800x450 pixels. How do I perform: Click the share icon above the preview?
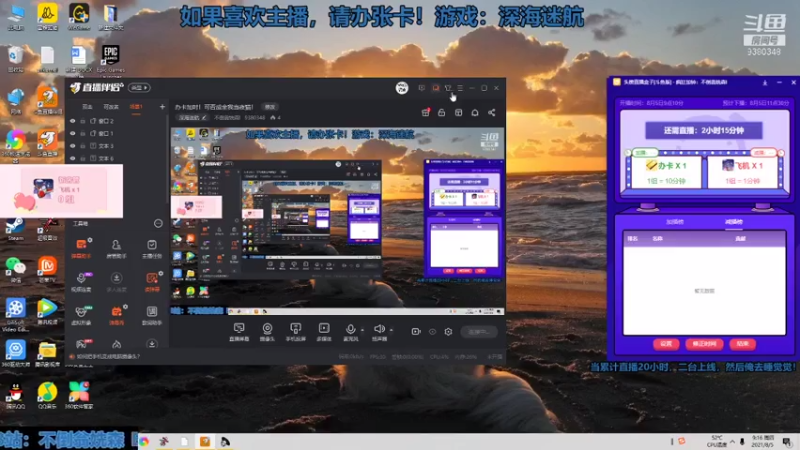[491, 112]
